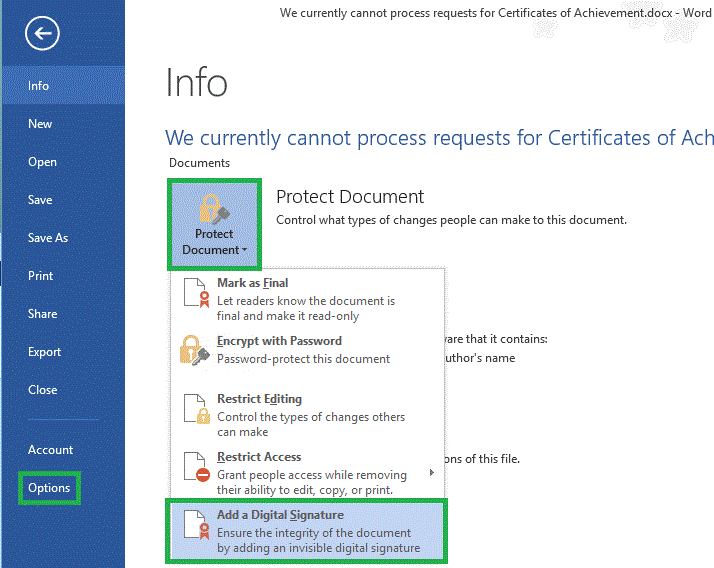Viewport: 714px width, 568px height.
Task: Open the Account settings page
Action: coord(51,450)
